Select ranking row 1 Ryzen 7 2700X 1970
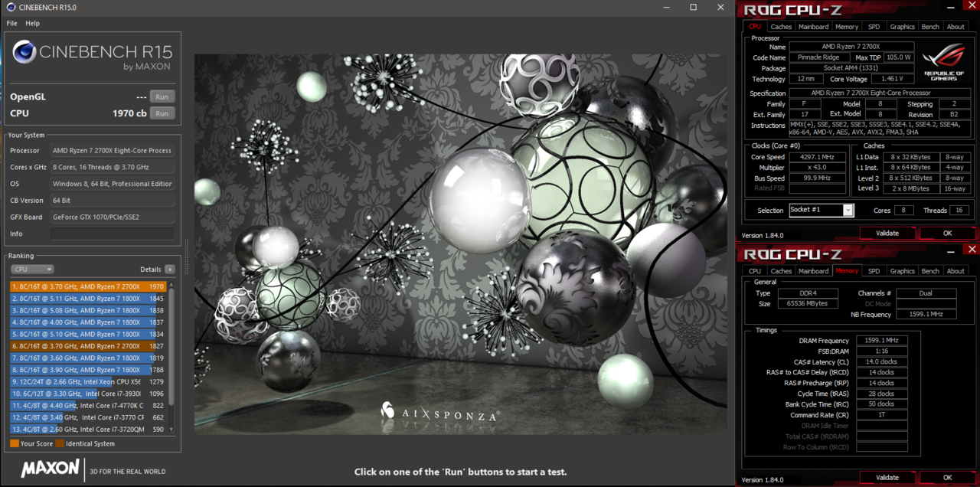 pos(88,286)
